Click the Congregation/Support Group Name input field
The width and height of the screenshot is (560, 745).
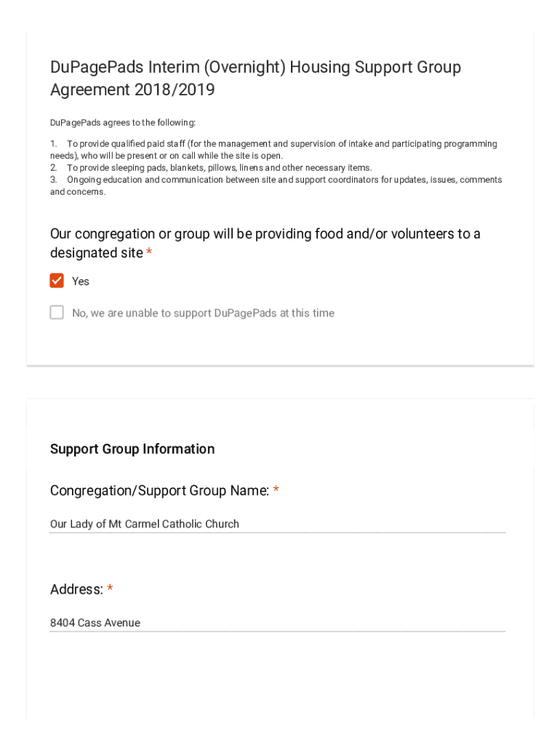277,524
